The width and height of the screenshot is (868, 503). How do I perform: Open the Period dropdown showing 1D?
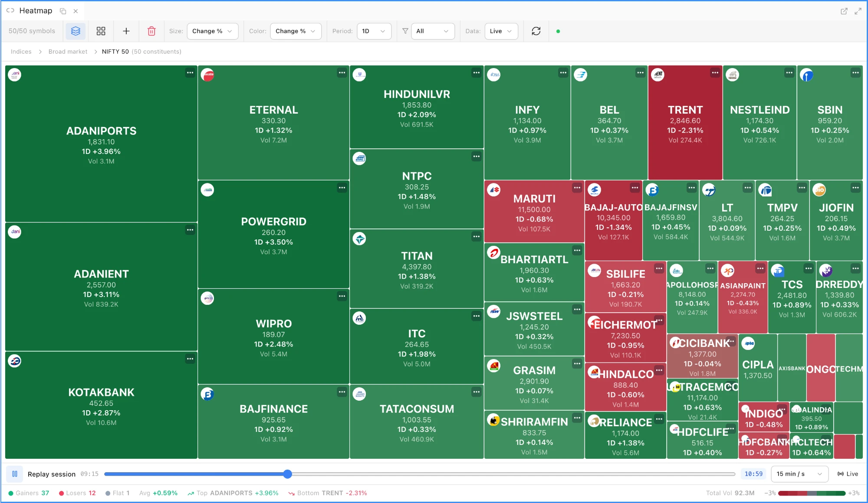coord(374,31)
